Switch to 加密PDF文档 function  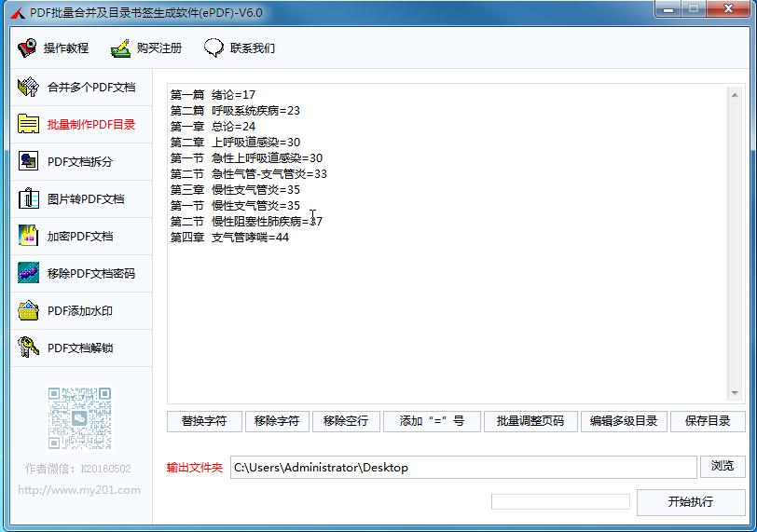(x=81, y=236)
